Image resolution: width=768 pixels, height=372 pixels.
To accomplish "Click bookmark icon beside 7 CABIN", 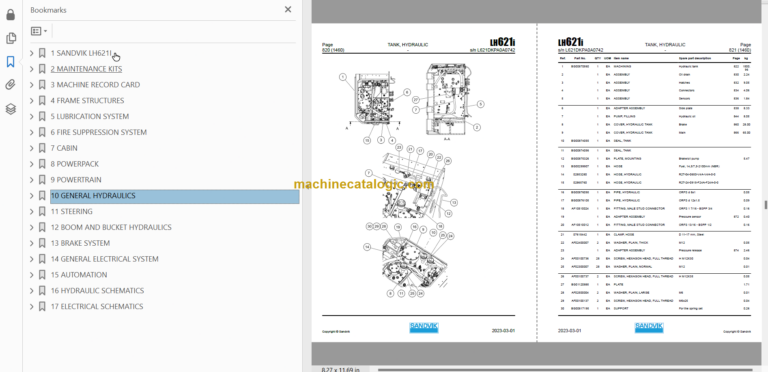I will (42, 148).
